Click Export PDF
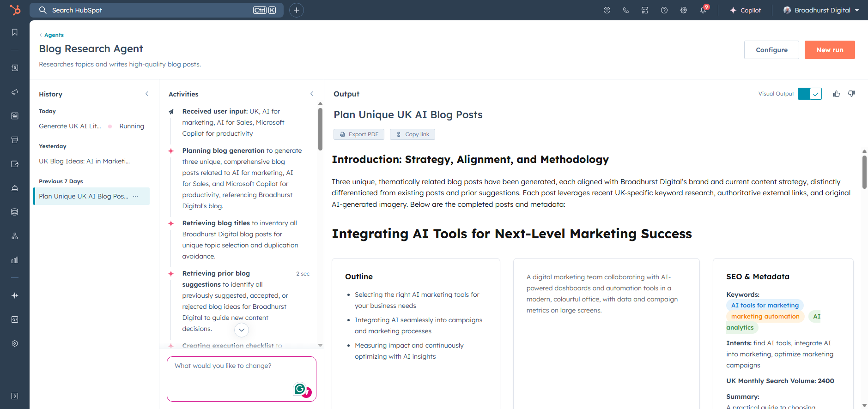 click(359, 134)
